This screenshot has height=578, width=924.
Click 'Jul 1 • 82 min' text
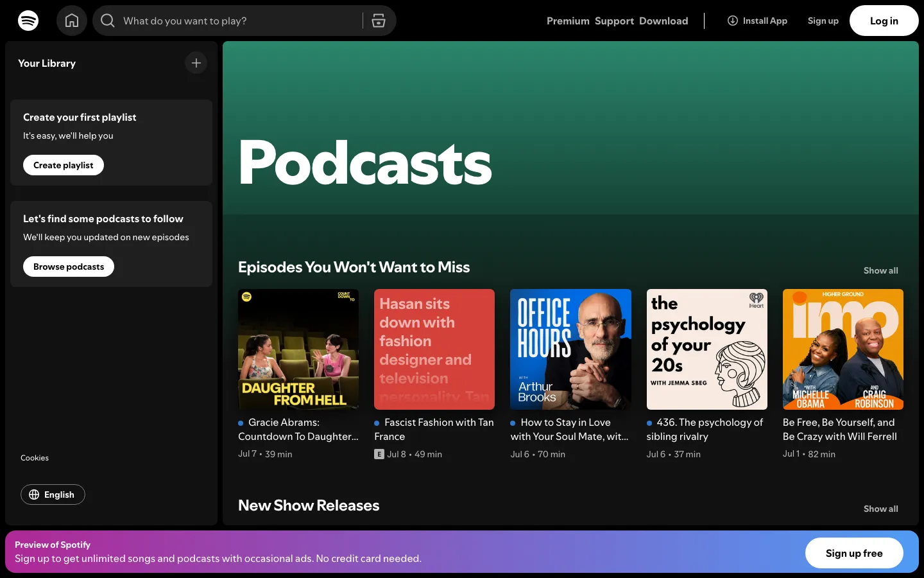809,454
